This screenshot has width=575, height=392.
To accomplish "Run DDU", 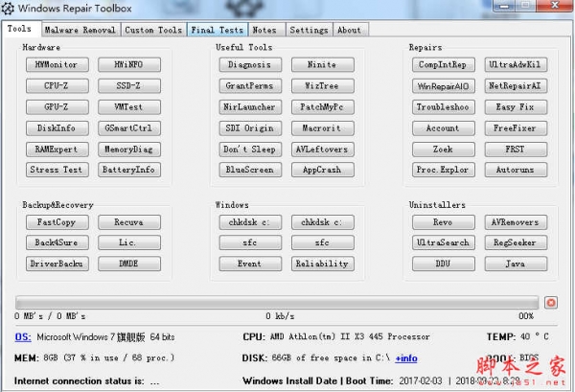I will [x=444, y=264].
